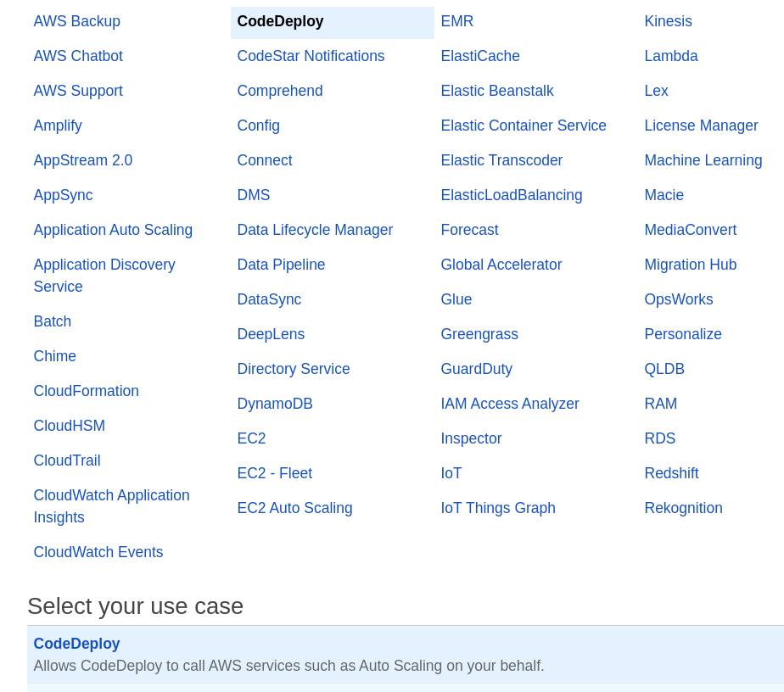Click the Chime service link

[54, 356]
